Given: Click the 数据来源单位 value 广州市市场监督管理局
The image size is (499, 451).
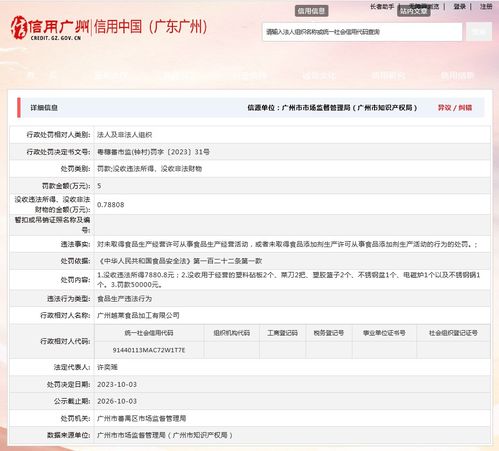Looking at the screenshot, I should pos(165,435).
